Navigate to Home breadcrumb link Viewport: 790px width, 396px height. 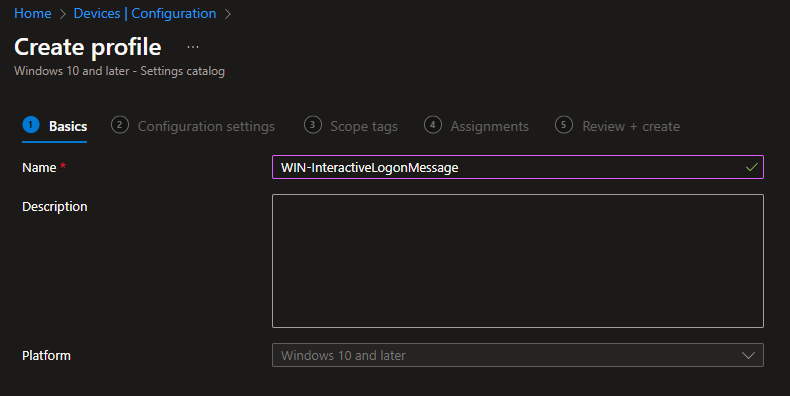point(33,14)
